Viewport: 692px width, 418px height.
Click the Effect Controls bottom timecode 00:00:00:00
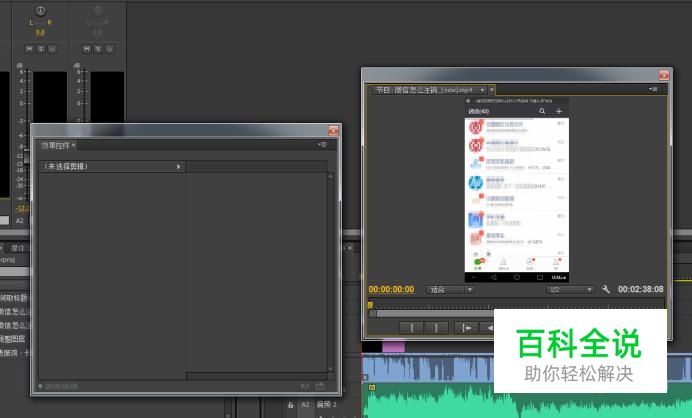pyautogui.click(x=61, y=387)
